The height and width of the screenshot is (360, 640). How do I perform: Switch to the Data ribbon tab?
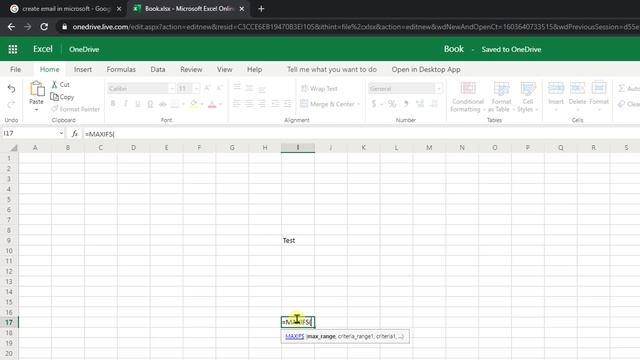158,69
